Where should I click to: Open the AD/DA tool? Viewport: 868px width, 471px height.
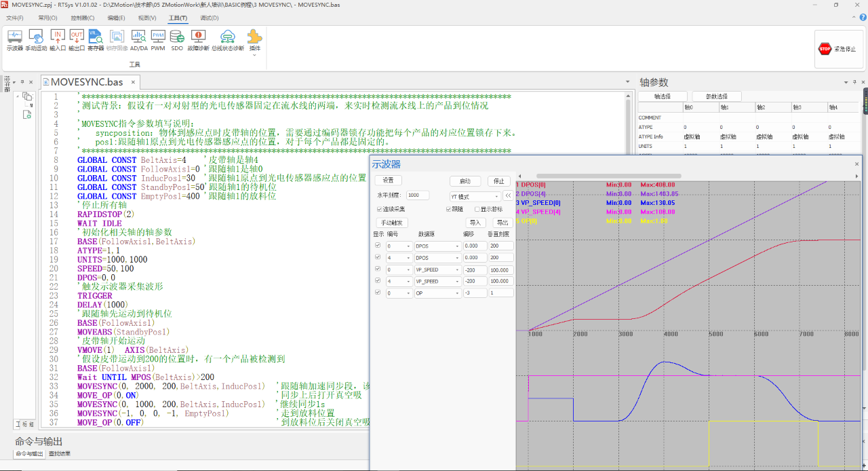tap(139, 41)
